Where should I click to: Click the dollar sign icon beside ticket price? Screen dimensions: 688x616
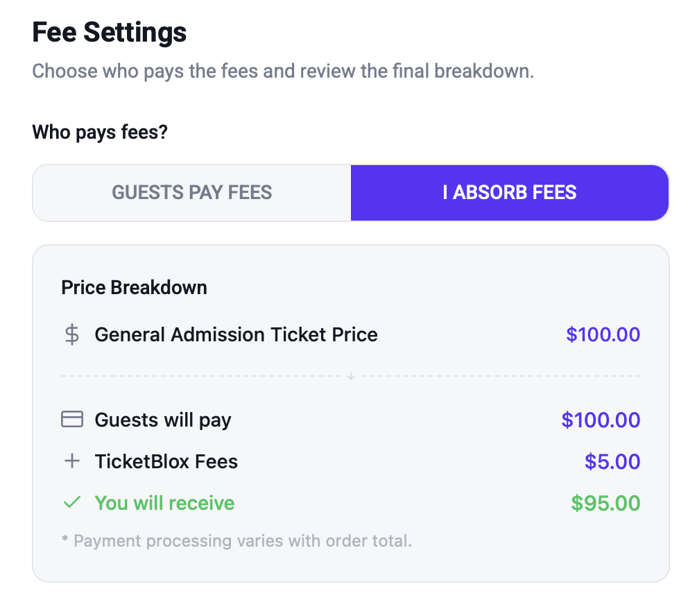(72, 335)
